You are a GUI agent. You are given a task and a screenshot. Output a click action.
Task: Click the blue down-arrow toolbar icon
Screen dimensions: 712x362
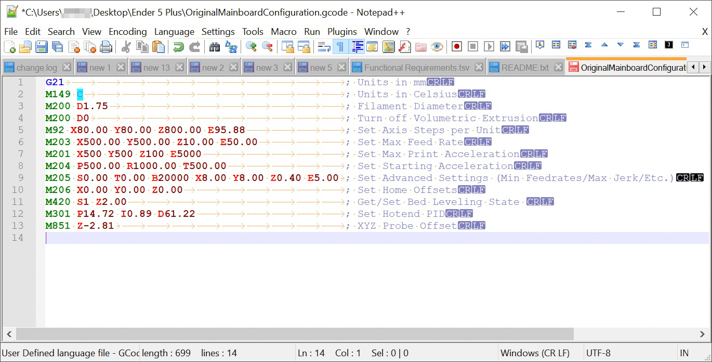[620, 45]
